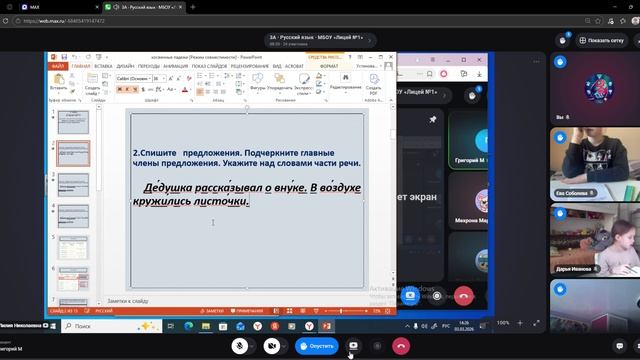Save the presentation in PowerPoint quick access toolbar
The width and height of the screenshot is (640, 360).
point(64,57)
